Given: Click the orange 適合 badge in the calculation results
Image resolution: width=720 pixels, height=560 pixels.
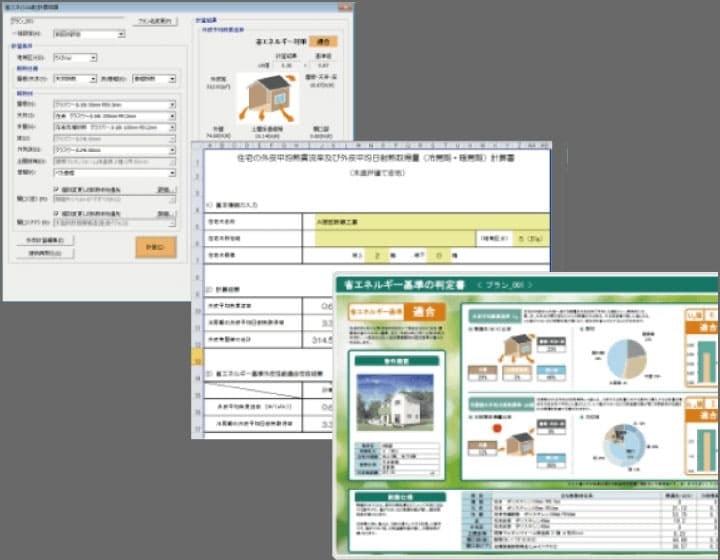Looking at the screenshot, I should coord(322,42).
